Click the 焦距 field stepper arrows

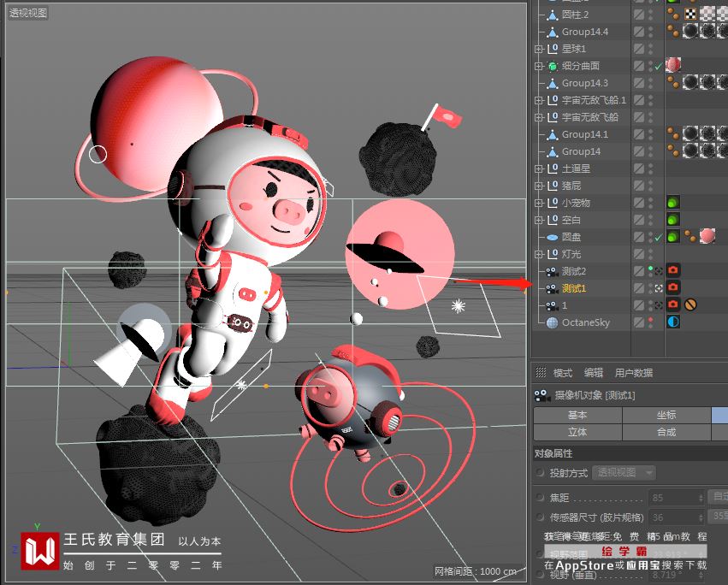click(x=701, y=498)
